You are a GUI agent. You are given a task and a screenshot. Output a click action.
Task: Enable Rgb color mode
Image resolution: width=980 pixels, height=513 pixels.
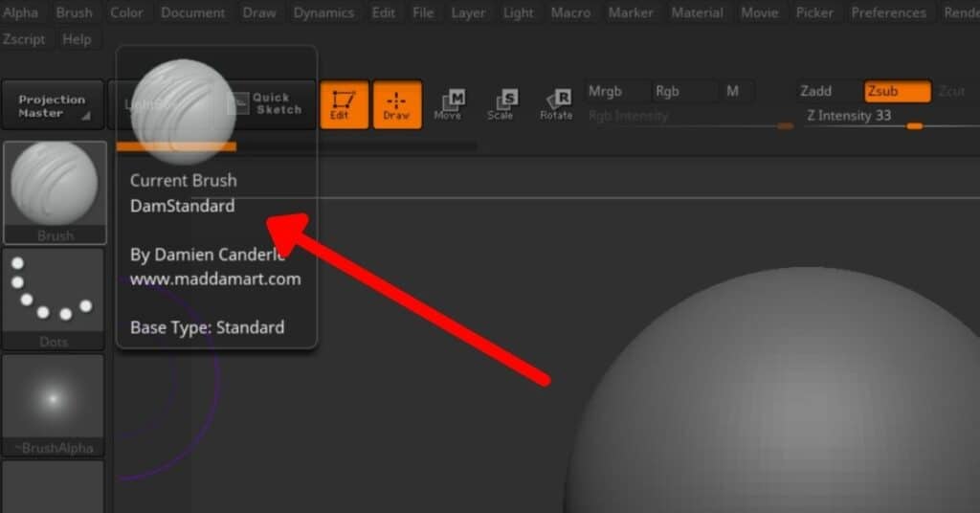pyautogui.click(x=668, y=92)
